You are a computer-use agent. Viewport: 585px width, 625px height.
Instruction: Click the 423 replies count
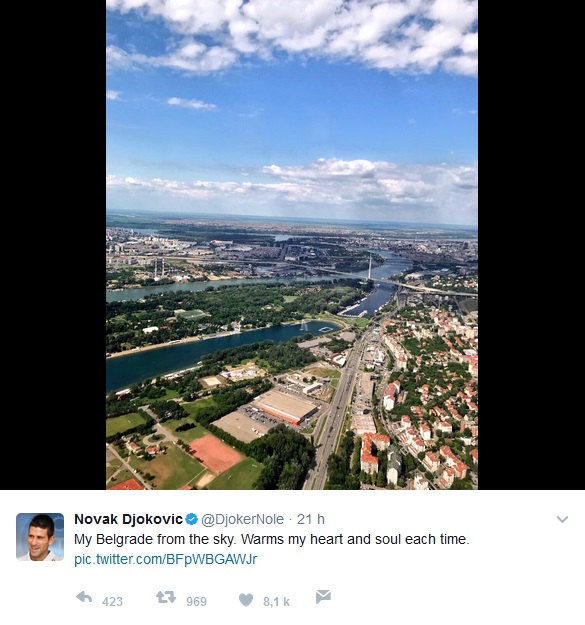click(x=112, y=601)
